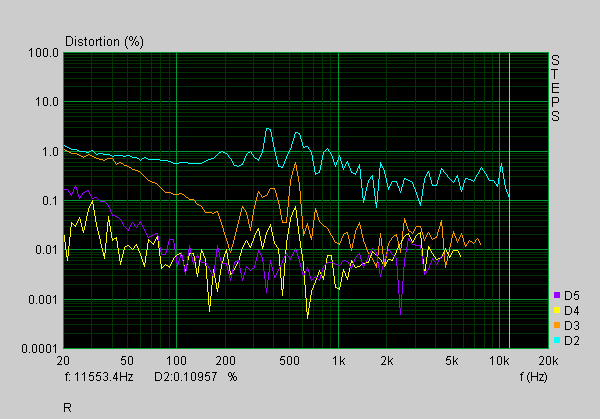Click the 'Distortion (%)' axis title
The width and height of the screenshot is (600, 419).
[104, 41]
